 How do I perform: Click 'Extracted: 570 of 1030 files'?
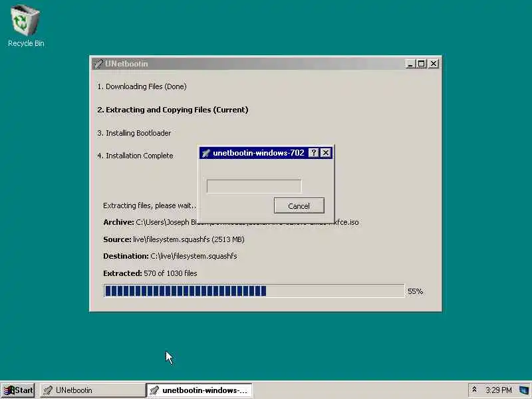[x=150, y=273]
